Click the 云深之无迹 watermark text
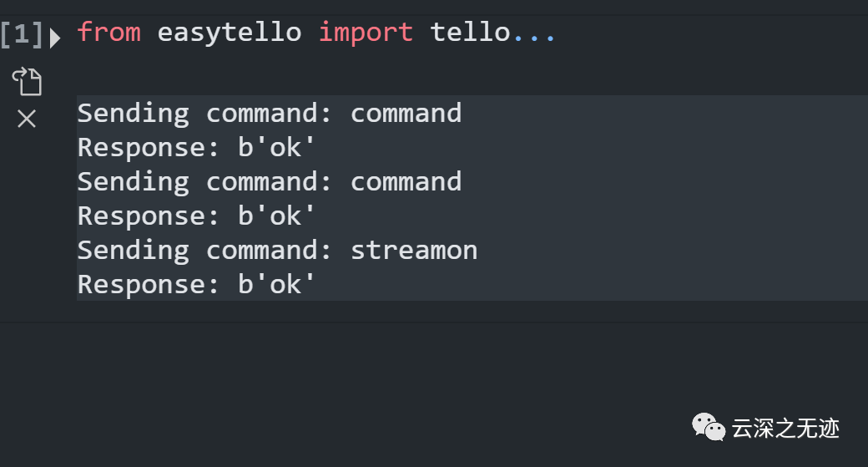868x467 pixels. pos(785,429)
